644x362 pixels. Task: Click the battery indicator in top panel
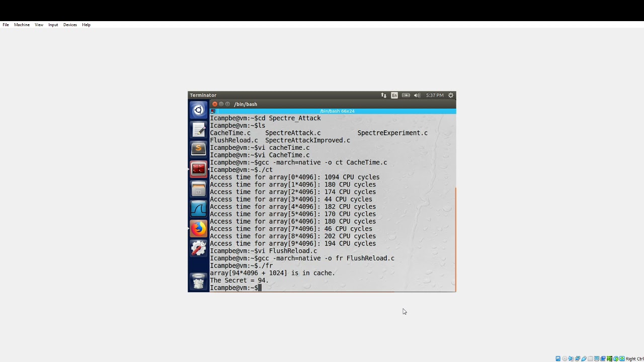click(406, 95)
